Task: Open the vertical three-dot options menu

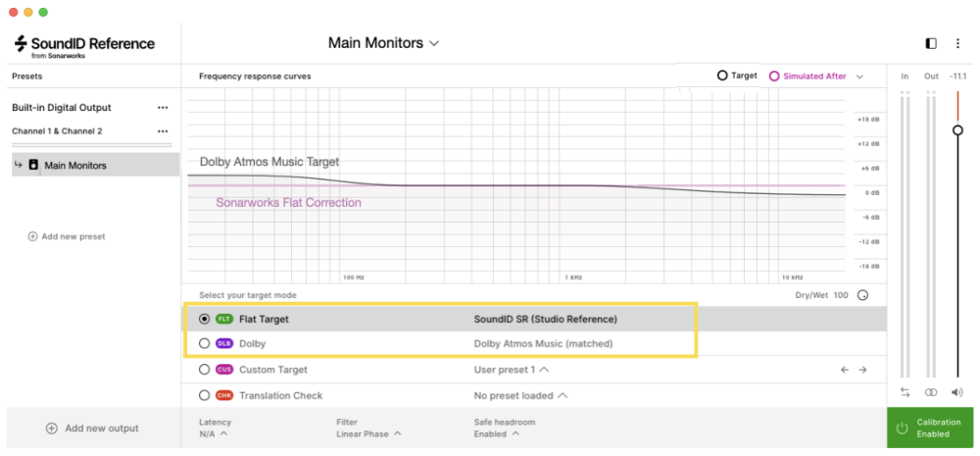Action: pos(958,43)
